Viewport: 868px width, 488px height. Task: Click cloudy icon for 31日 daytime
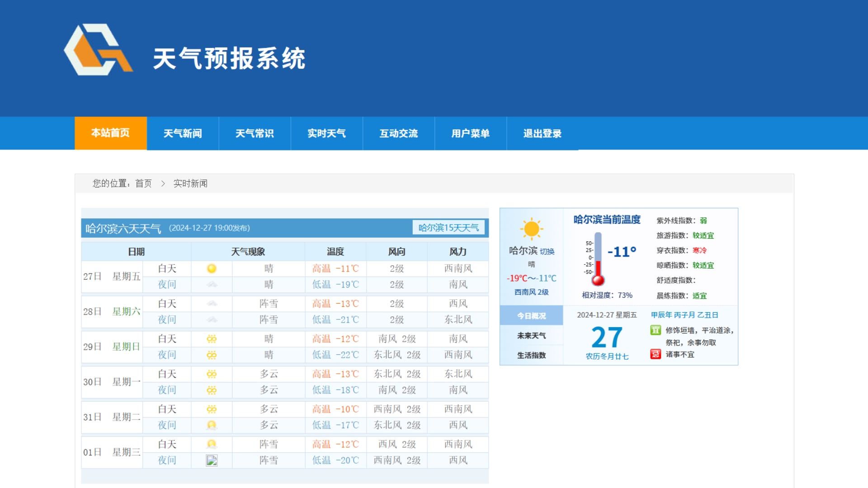212,409
